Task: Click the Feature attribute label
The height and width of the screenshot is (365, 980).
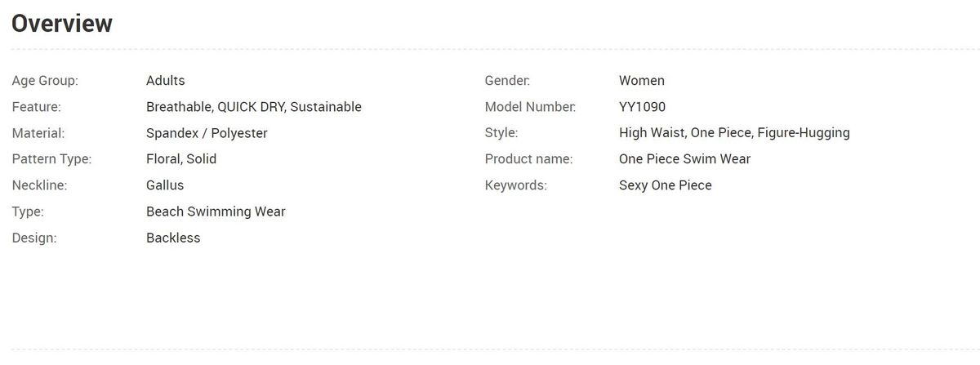Action: 37,107
